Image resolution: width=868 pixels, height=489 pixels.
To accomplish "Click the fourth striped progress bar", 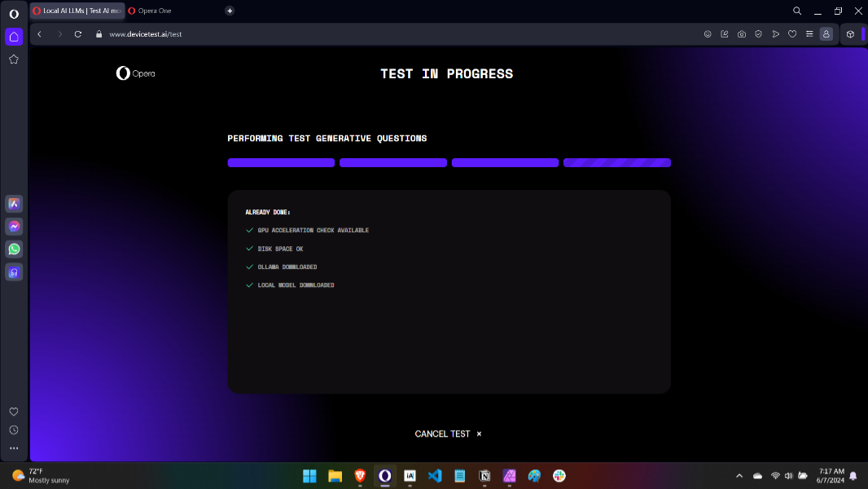I will tap(616, 162).
